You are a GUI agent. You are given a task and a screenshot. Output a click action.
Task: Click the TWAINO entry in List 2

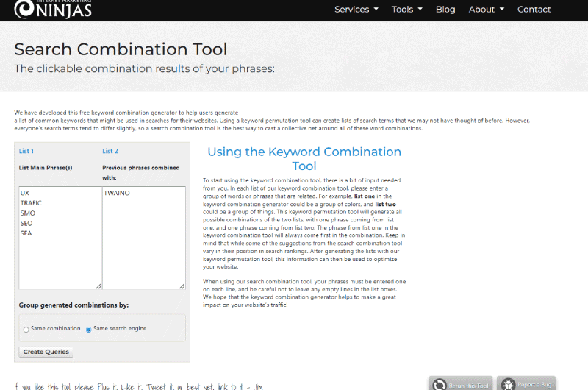point(117,193)
